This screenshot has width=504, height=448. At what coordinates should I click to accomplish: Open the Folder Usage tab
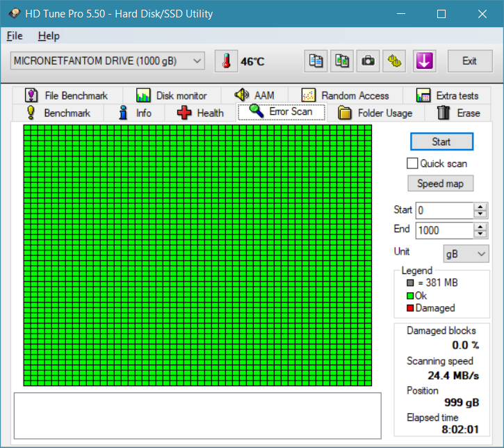coord(375,113)
